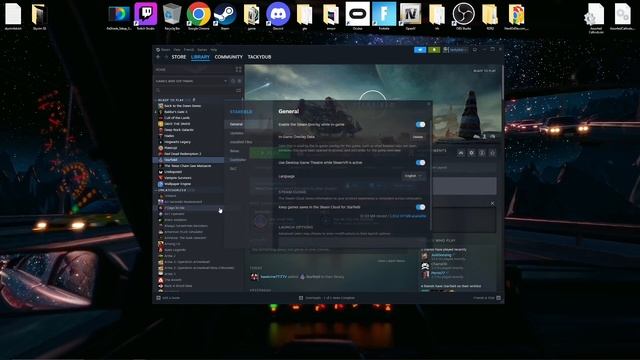The image size is (640, 360).
Task: Open Oculus desktop shortcut
Action: pos(358,16)
